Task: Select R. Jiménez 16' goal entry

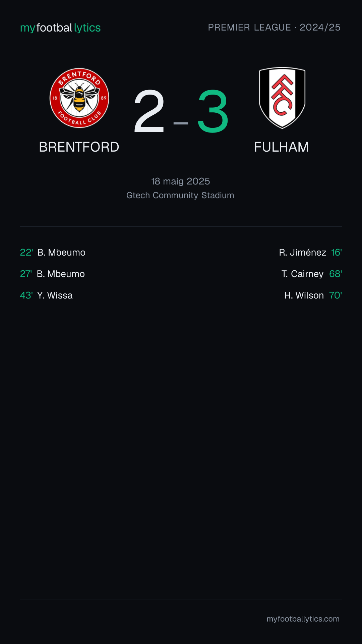Action: point(310,252)
